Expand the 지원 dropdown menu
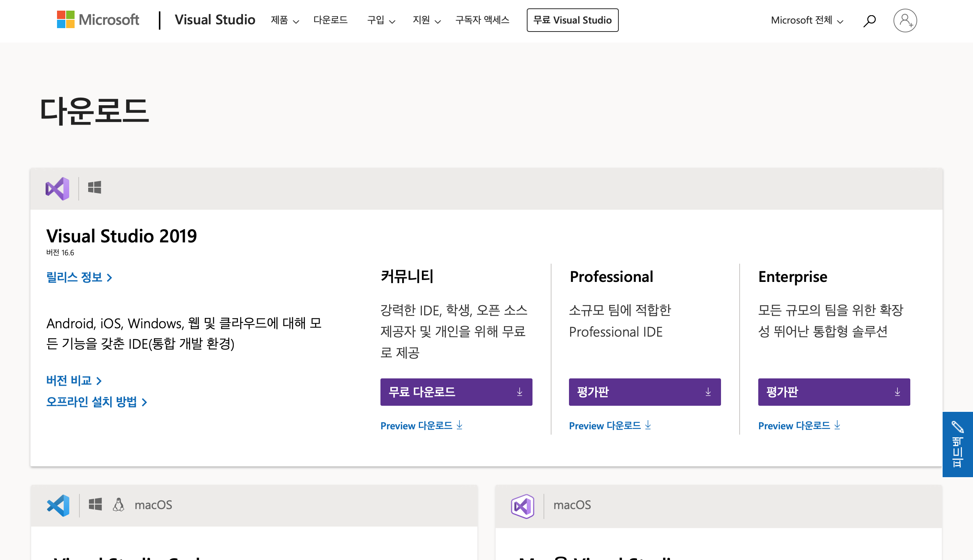 [426, 20]
